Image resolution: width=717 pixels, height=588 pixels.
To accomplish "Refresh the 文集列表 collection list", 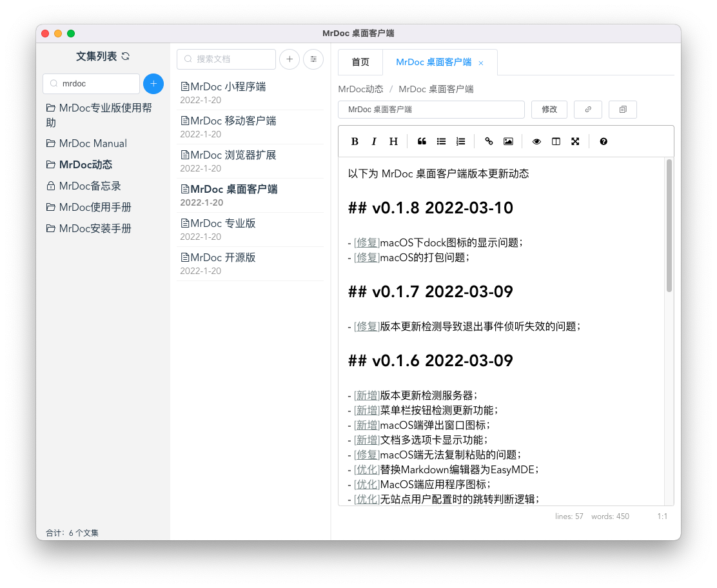I will (x=126, y=56).
